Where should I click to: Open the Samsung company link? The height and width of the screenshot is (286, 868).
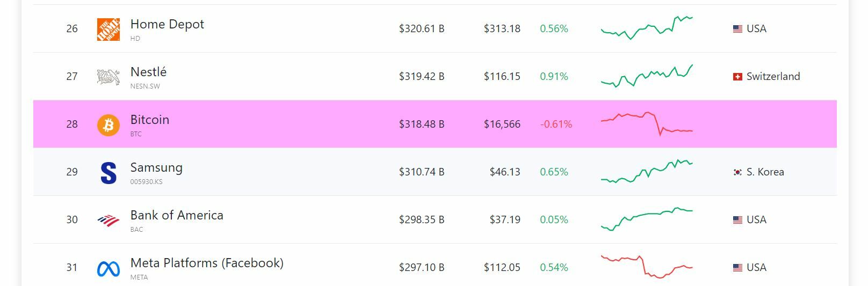point(156,168)
